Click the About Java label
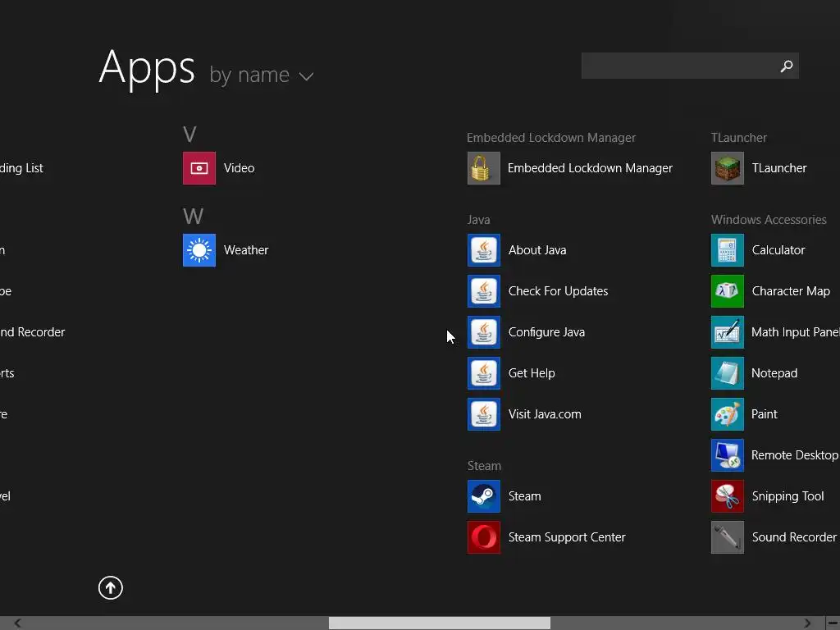Image resolution: width=840 pixels, height=630 pixels. 536,250
